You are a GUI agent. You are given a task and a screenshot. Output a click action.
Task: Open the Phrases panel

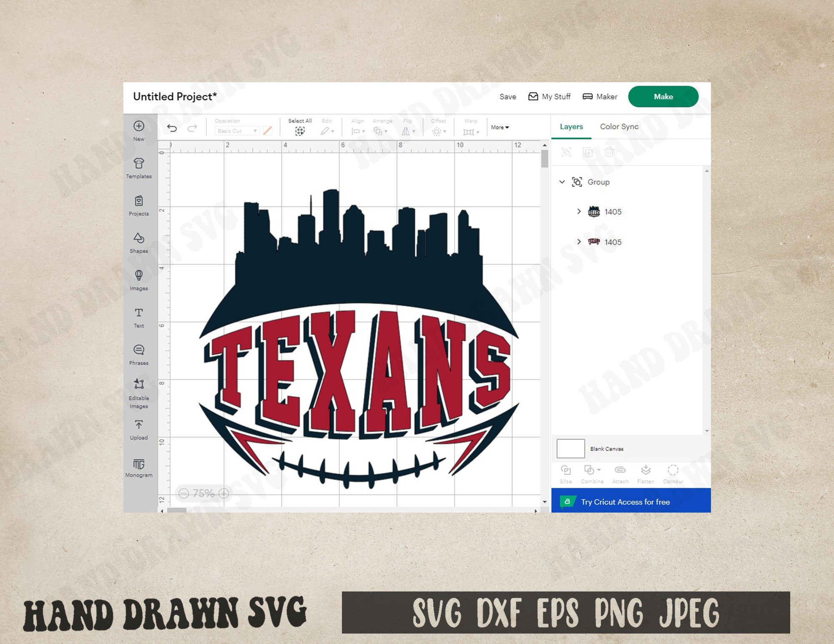tap(139, 354)
